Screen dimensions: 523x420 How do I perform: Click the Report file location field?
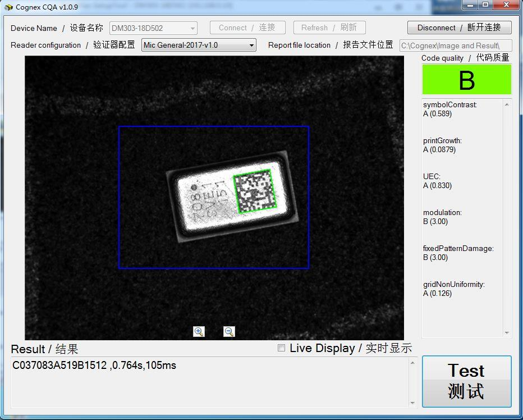pos(456,45)
